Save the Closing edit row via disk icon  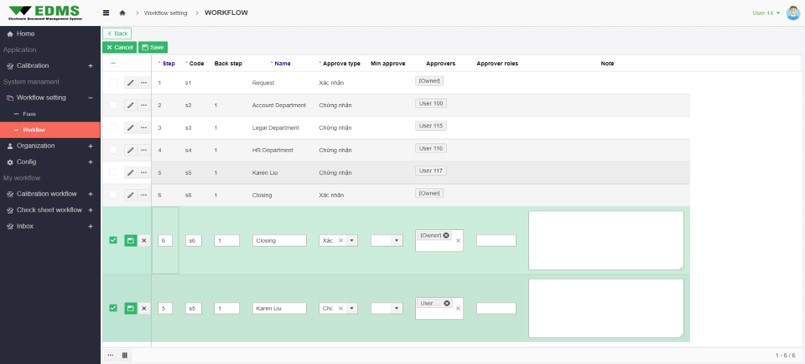pyautogui.click(x=130, y=240)
